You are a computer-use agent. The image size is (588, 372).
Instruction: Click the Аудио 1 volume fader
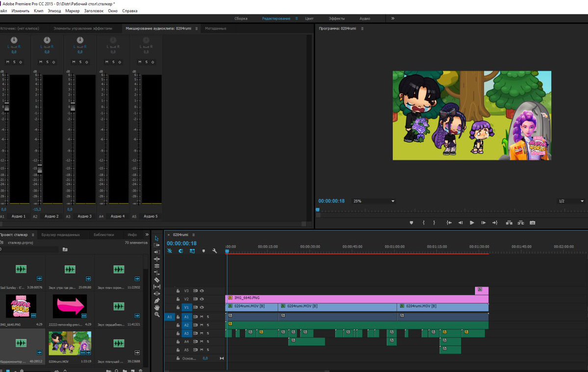6,106
